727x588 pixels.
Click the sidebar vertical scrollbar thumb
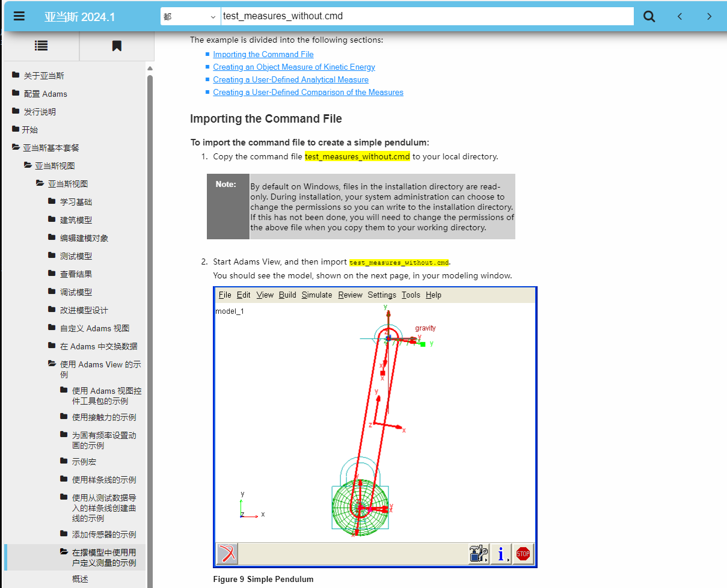(150, 331)
